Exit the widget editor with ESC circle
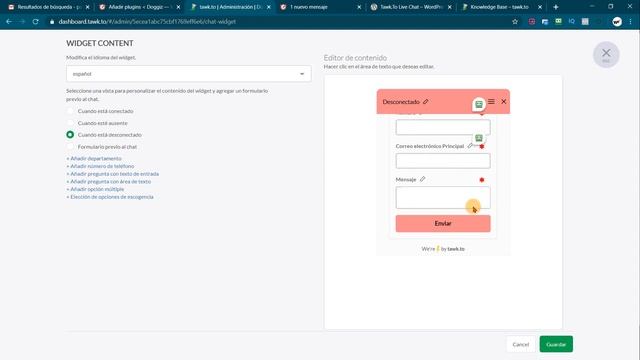Image resolution: width=640 pixels, height=360 pixels. [x=606, y=55]
